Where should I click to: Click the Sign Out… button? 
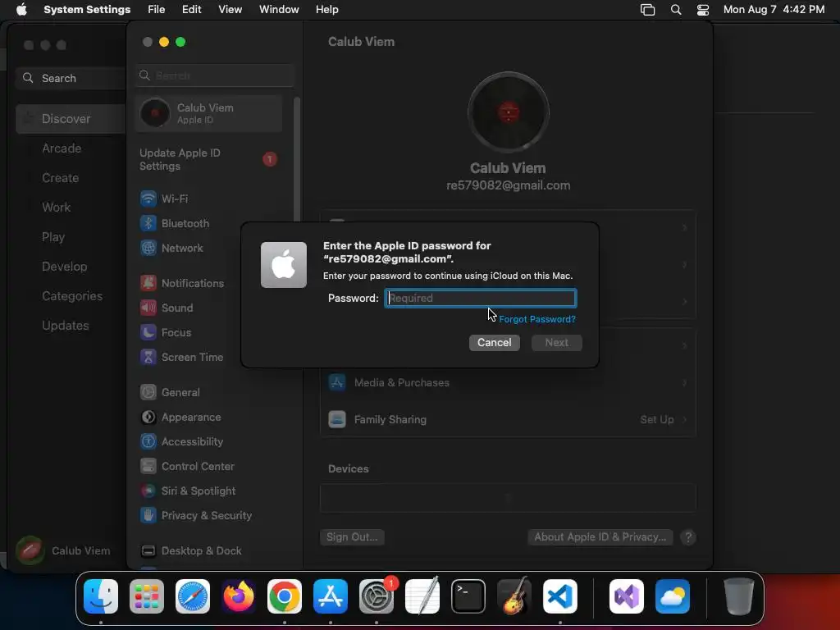click(352, 536)
